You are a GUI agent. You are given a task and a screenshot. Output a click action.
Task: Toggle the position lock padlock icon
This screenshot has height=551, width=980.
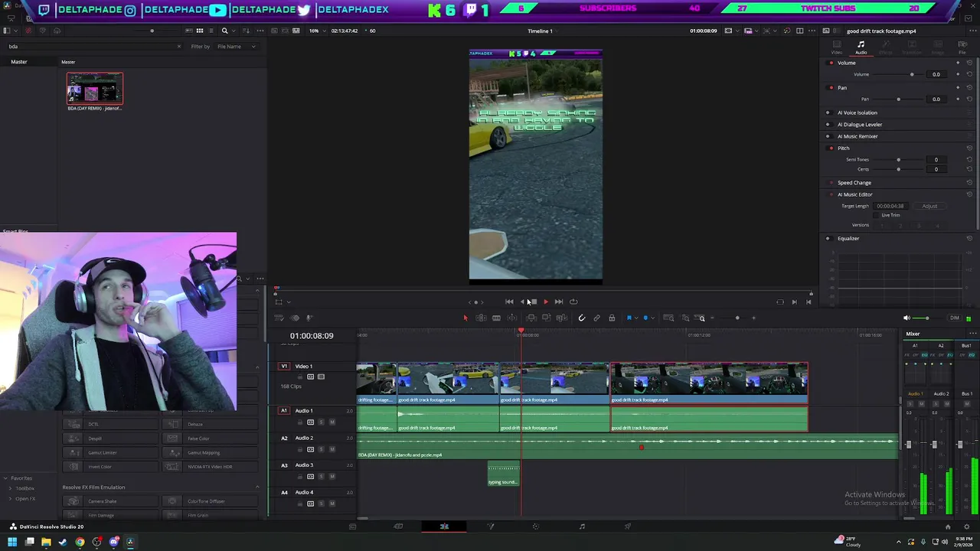point(612,318)
